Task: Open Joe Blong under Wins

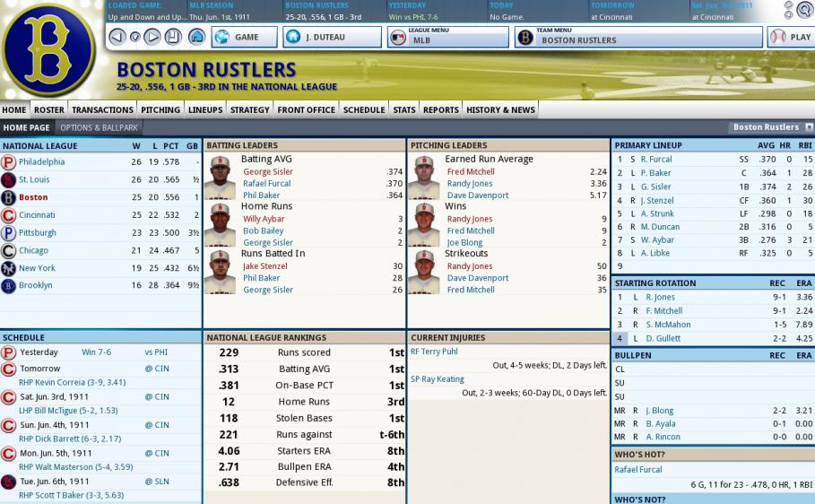Action: click(x=464, y=242)
